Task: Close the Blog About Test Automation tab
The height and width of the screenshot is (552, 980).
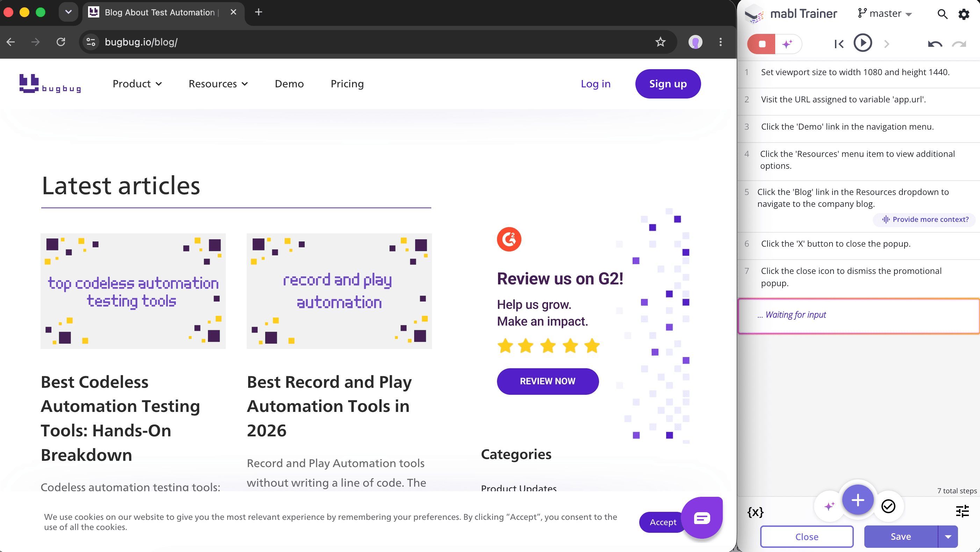Action: click(233, 12)
